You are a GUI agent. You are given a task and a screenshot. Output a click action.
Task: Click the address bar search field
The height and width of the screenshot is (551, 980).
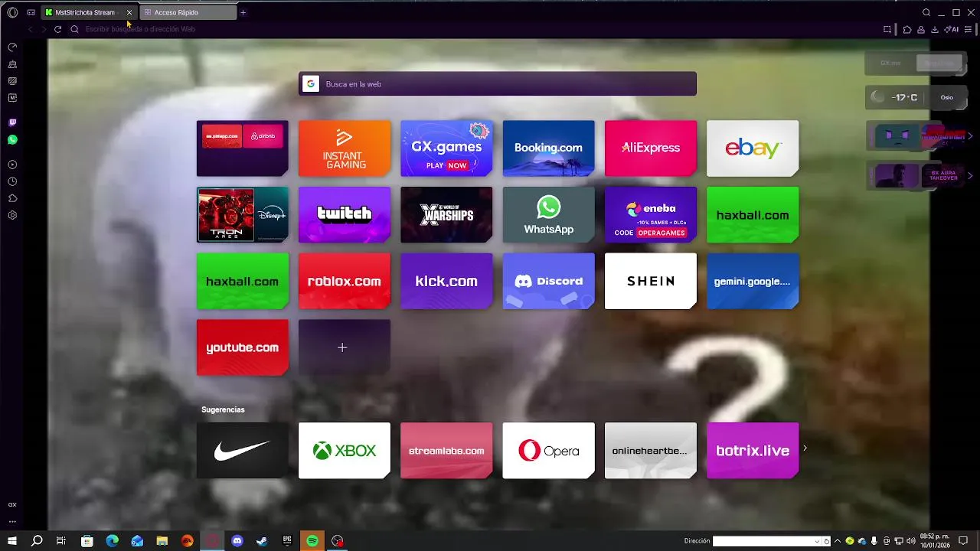click(x=475, y=29)
